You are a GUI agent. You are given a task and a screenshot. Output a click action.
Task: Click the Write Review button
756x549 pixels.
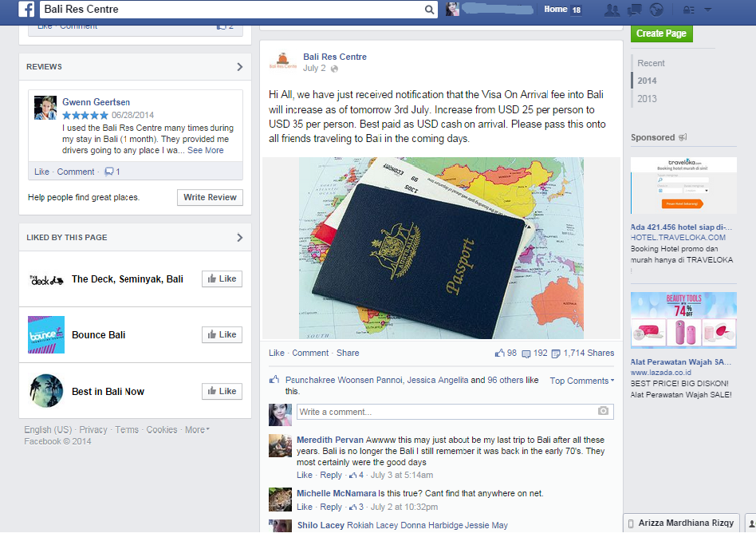pyautogui.click(x=210, y=197)
